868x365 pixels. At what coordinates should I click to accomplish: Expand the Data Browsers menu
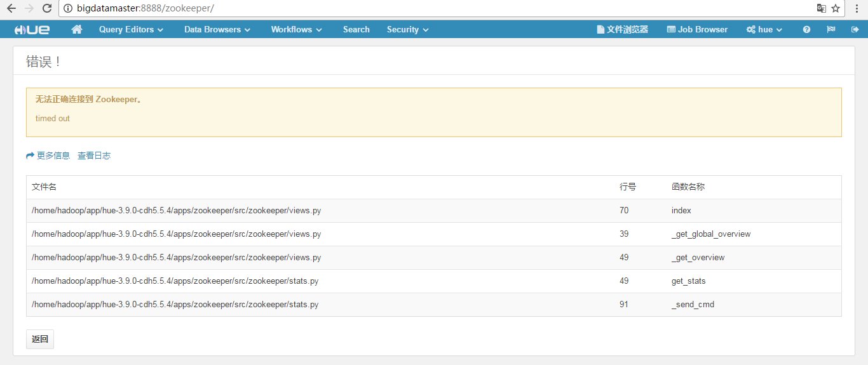point(217,29)
